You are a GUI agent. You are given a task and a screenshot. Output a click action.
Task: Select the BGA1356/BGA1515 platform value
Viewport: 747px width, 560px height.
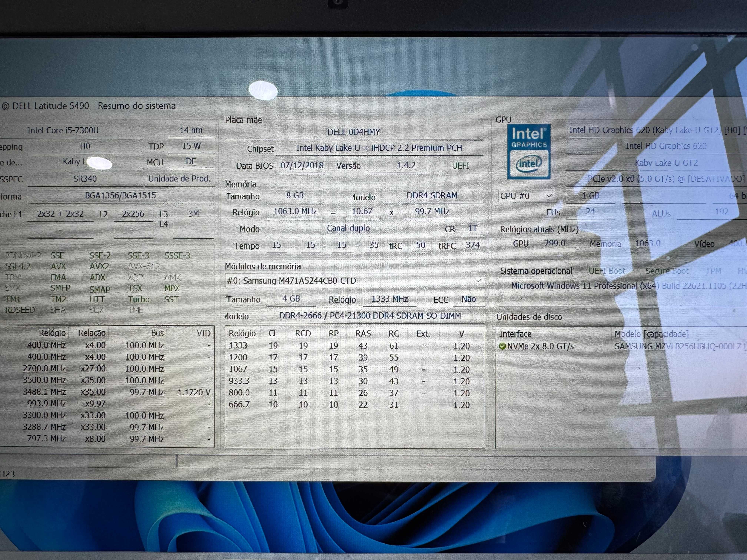pos(121,195)
